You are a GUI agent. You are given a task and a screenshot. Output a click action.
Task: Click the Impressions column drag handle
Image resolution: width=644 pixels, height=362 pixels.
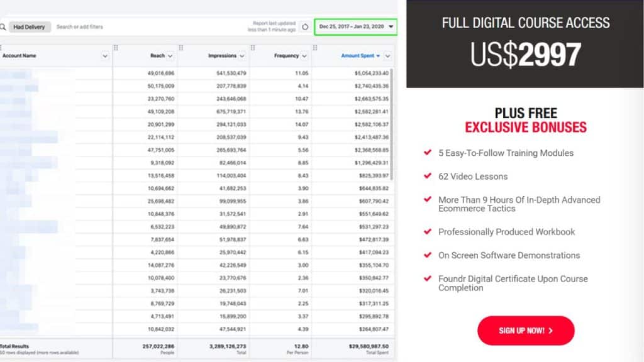pos(182,48)
